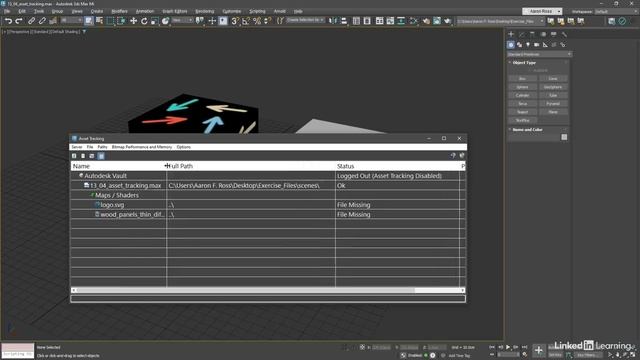This screenshot has width=640, height=360.
Task: Open the viewport shading filter icon
Action: pos(84,31)
